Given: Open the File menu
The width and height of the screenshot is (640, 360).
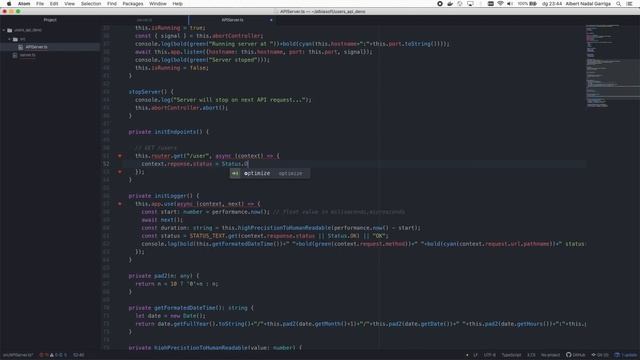Looking at the screenshot, I should [x=40, y=4].
